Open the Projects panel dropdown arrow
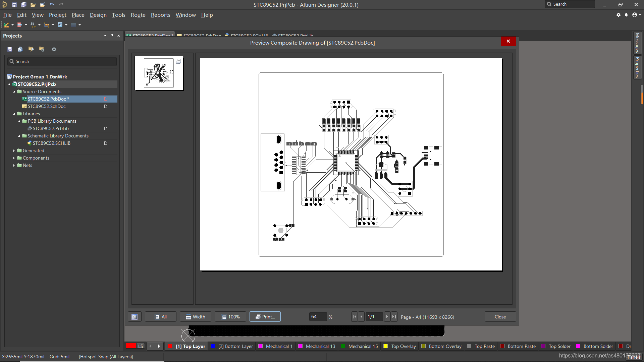The width and height of the screenshot is (644, 362). 105,36
